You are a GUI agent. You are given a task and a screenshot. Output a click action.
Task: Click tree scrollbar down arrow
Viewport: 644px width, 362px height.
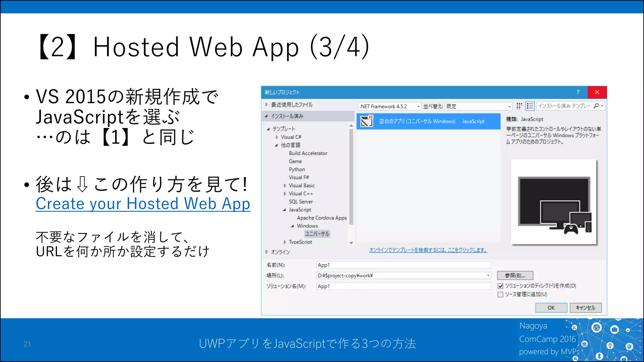351,243
